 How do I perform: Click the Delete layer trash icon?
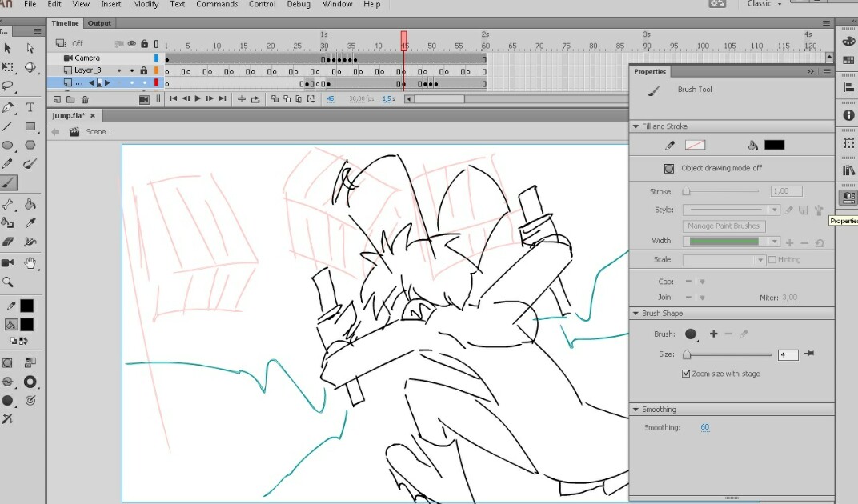pyautogui.click(x=85, y=99)
